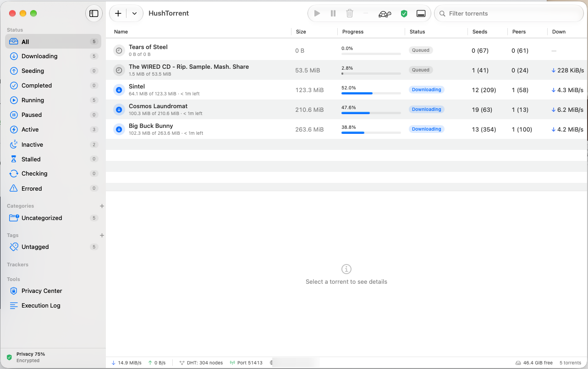The image size is (588, 369).
Task: Click the Inactive filter's moon icon
Action: pos(13,144)
